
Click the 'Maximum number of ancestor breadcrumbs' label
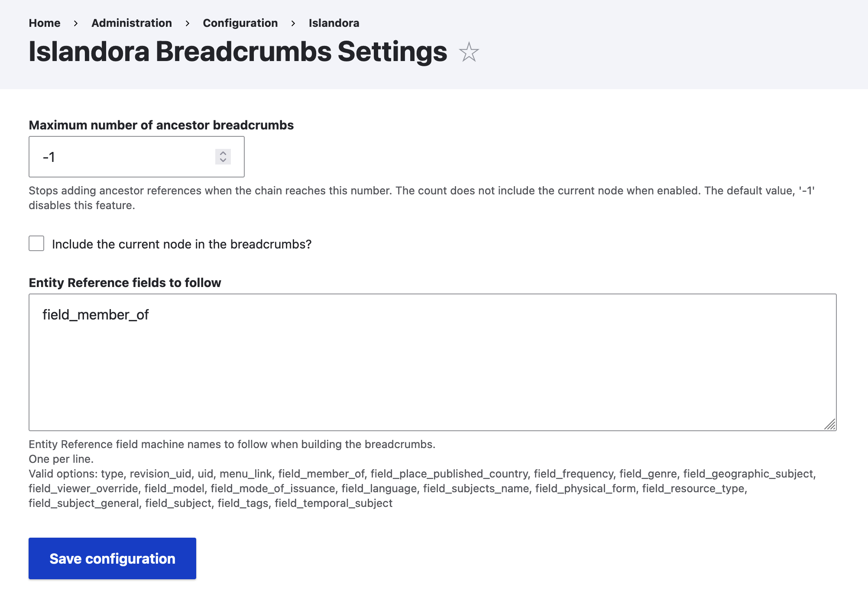pyautogui.click(x=161, y=125)
